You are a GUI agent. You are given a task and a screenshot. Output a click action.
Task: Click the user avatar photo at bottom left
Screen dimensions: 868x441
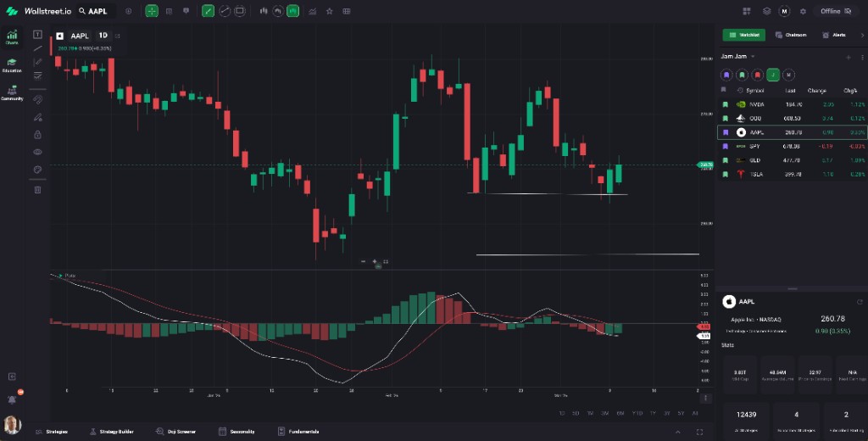[x=12, y=425]
